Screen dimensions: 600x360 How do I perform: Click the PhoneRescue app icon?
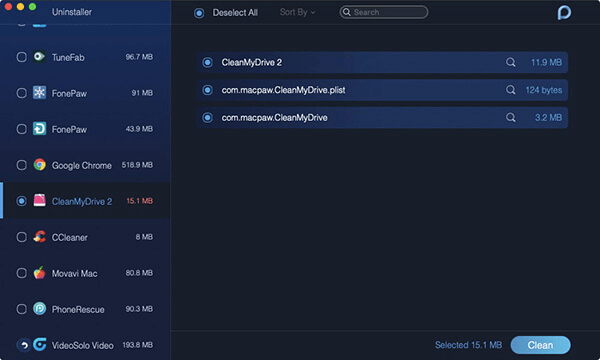39,309
